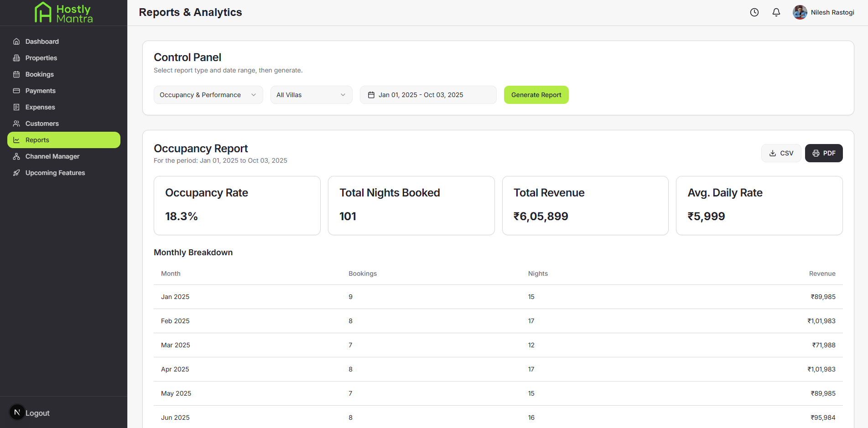The height and width of the screenshot is (428, 868).
Task: Open the Dashboard sidebar icon
Action: 16,41
